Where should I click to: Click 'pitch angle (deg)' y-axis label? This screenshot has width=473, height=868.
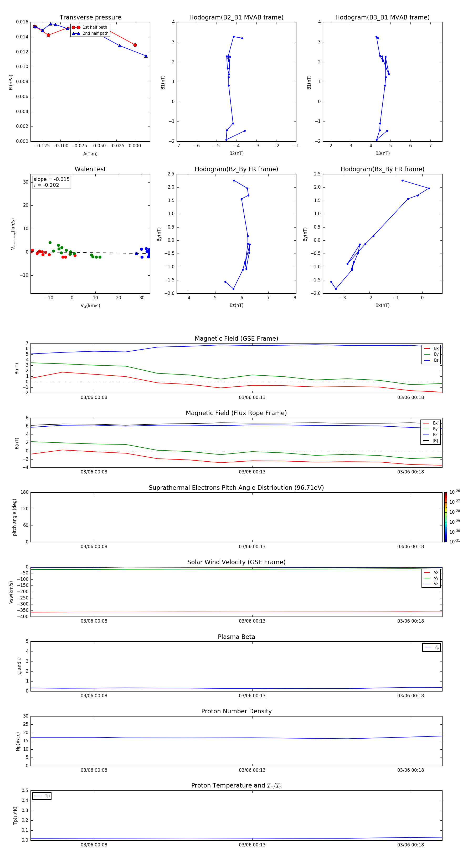(14, 517)
